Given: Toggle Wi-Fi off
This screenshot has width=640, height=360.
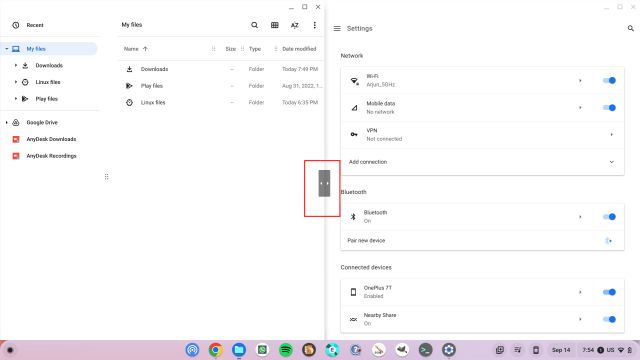Looking at the screenshot, I should 609,80.
